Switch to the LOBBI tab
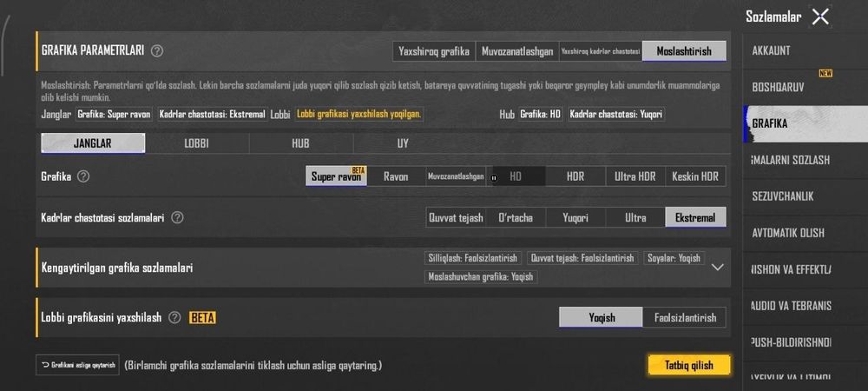Screen dimensions: 868x391 (x=196, y=143)
